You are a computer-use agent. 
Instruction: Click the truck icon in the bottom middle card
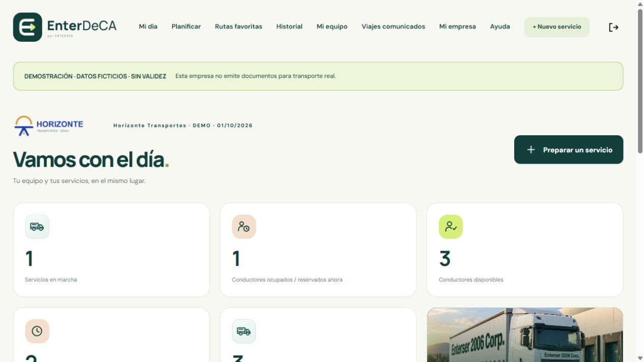tap(244, 331)
